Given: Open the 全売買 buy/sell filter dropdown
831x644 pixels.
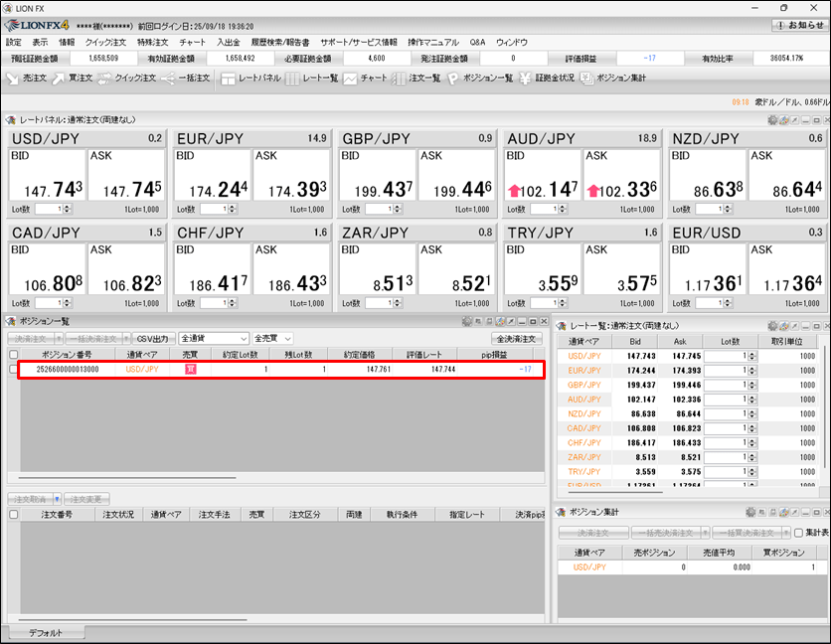Looking at the screenshot, I should point(277,339).
